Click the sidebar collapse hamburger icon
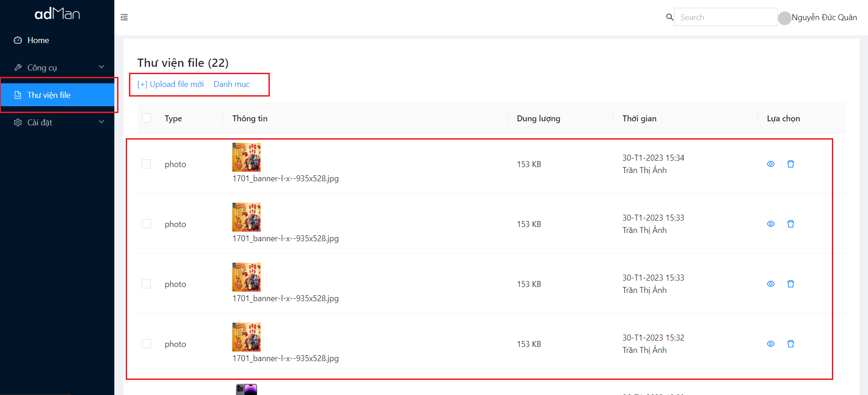Image resolution: width=868 pixels, height=395 pixels. [x=124, y=17]
